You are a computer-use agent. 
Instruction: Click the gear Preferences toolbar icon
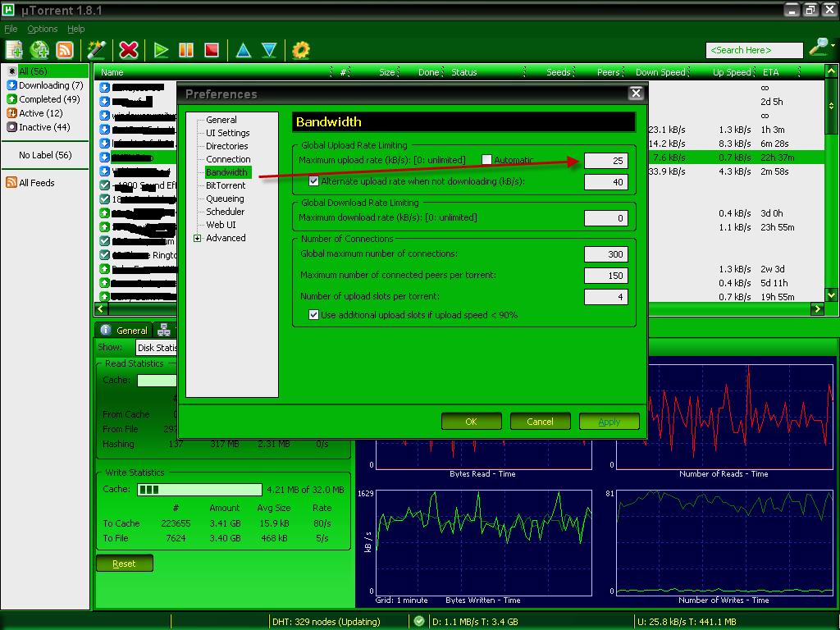(301, 50)
